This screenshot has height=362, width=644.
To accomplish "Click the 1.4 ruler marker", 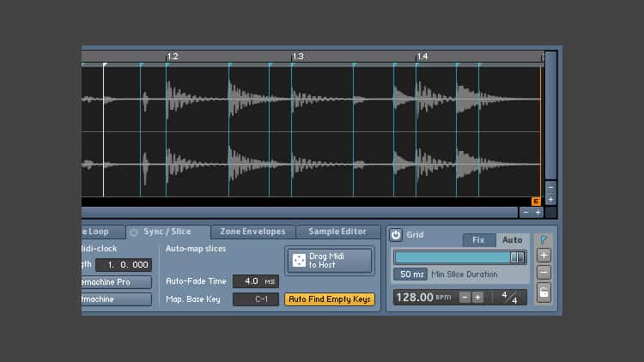I will pos(422,57).
